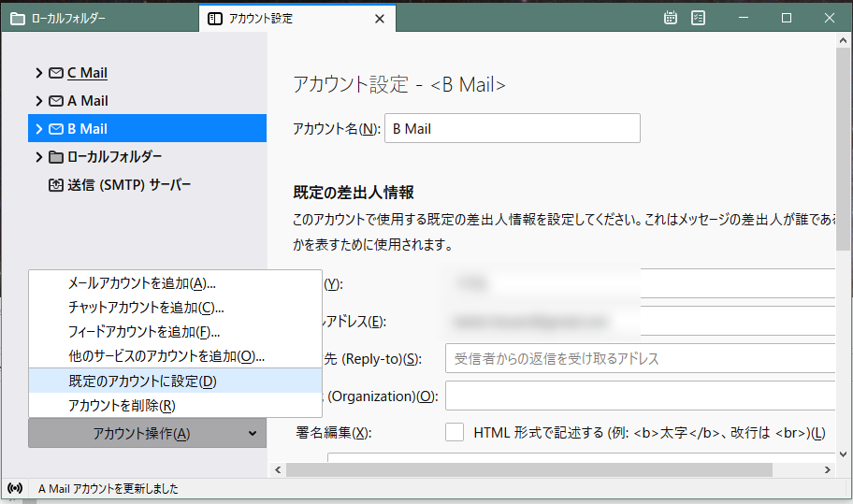This screenshot has height=504, width=853.
Task: Open the calendar icon in the tab bar
Action: tap(671, 18)
